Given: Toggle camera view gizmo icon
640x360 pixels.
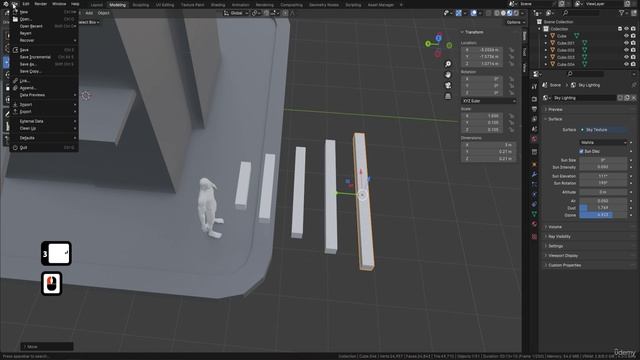Looking at the screenshot, I should 448,85.
